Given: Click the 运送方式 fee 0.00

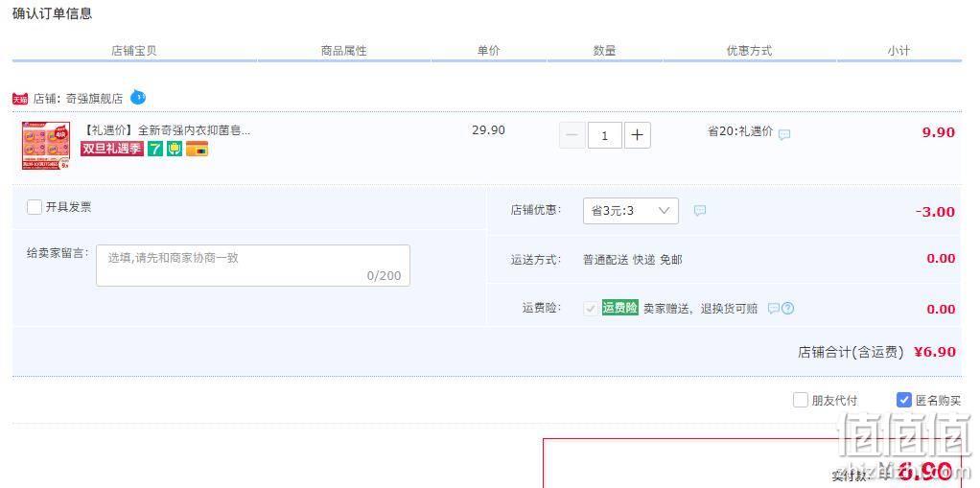Looking at the screenshot, I should tap(941, 258).
